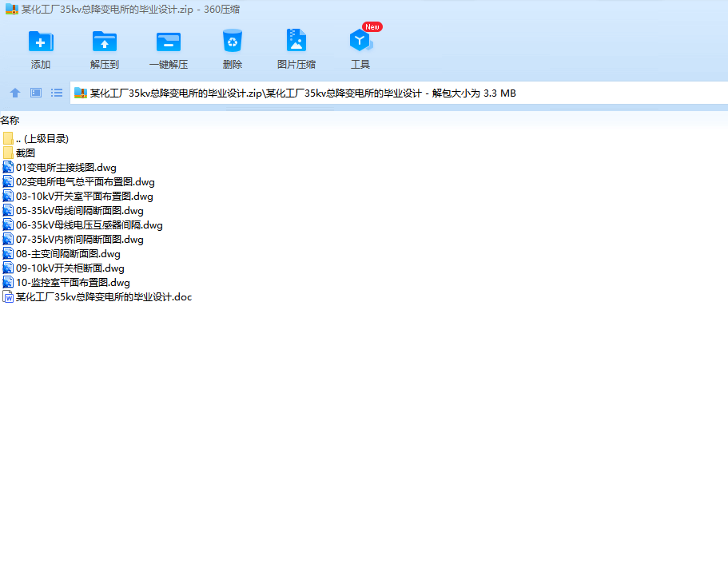Switch to the list view icon
Image resolution: width=728 pixels, height=584 pixels.
click(x=57, y=93)
